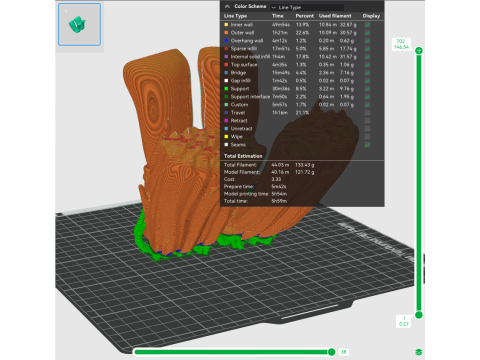Click the Sparse infill line type label
This screenshot has height=360, width=480.
pyautogui.click(x=244, y=49)
